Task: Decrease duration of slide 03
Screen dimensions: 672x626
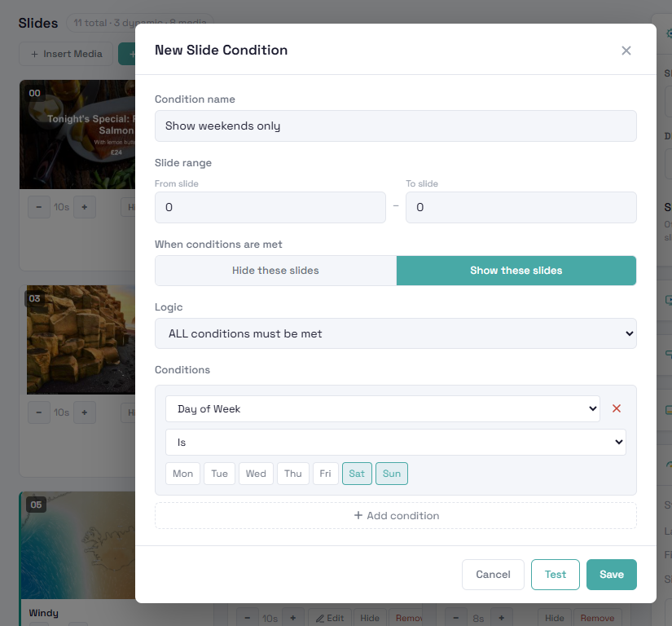Action: (39, 412)
